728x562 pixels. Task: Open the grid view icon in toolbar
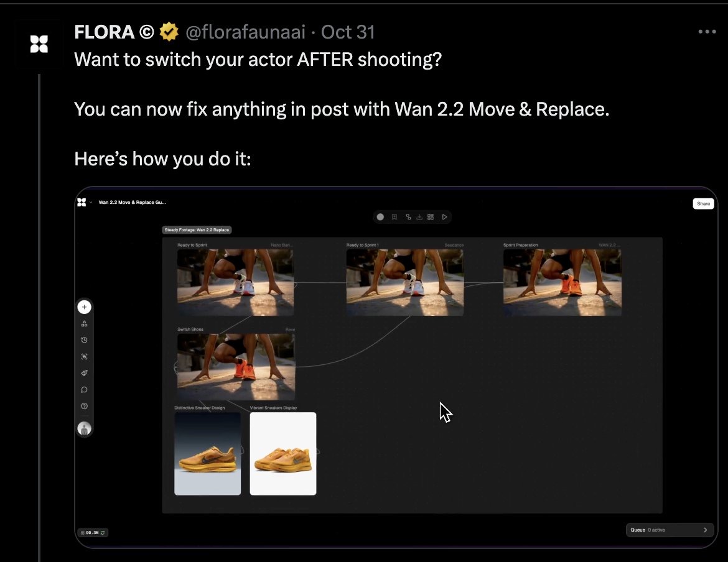(431, 217)
